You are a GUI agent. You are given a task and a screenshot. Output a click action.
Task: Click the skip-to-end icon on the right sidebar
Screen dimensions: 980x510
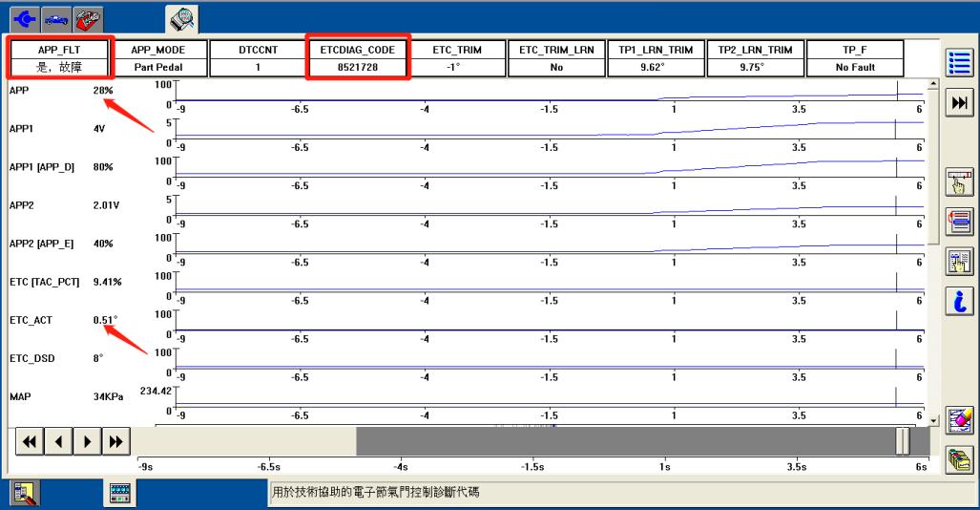[959, 102]
